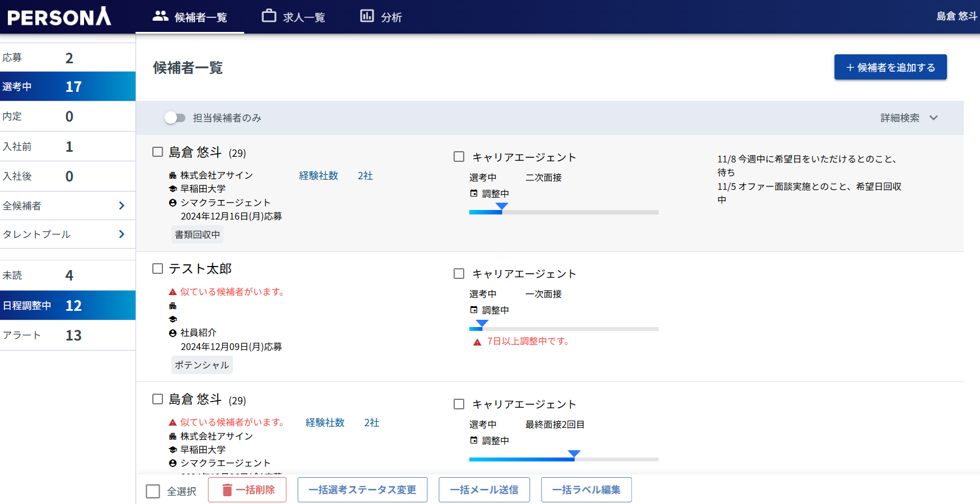Expand 全候補者 arrow in sidebar
The height and width of the screenshot is (504, 980).
122,206
